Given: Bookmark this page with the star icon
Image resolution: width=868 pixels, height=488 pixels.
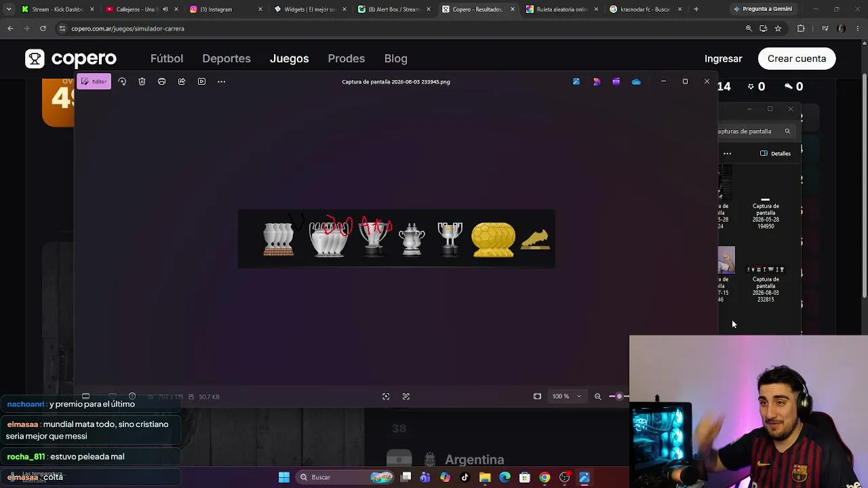Looking at the screenshot, I should click(778, 28).
